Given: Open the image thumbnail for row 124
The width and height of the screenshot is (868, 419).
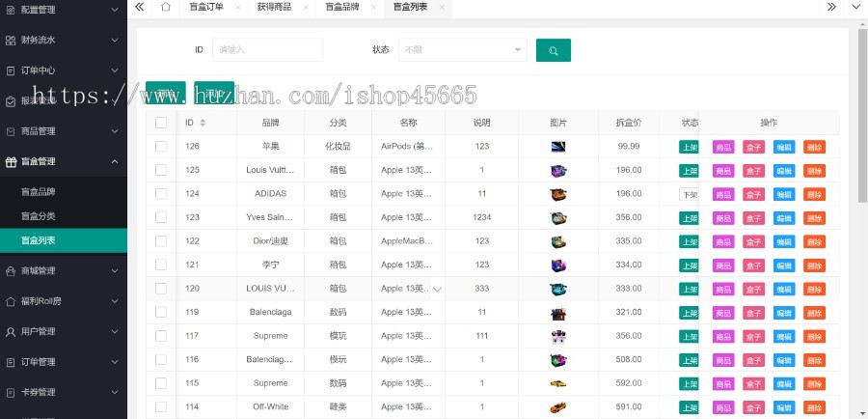Looking at the screenshot, I should [x=558, y=194].
